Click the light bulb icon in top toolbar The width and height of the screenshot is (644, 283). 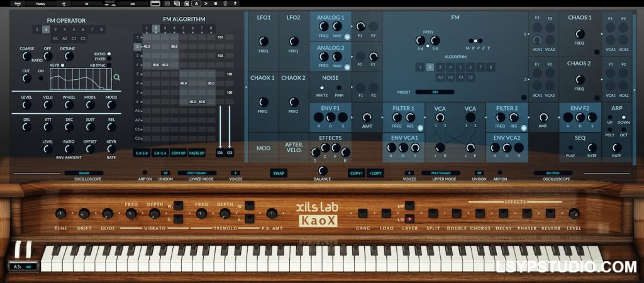pos(225,3)
